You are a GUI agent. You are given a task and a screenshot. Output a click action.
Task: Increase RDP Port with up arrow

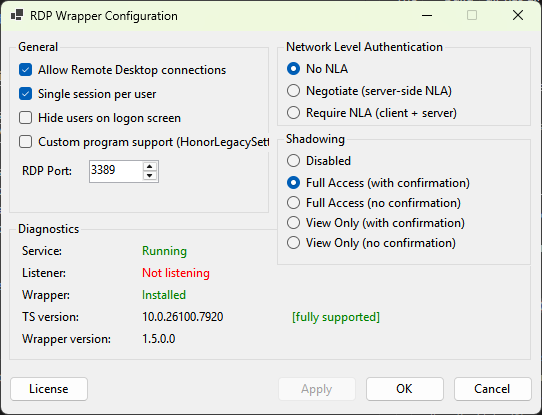(149, 167)
